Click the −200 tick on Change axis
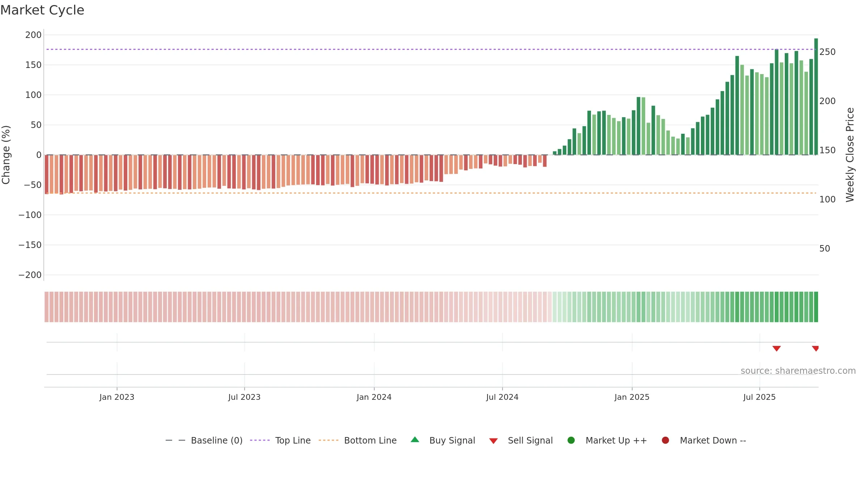 point(30,275)
